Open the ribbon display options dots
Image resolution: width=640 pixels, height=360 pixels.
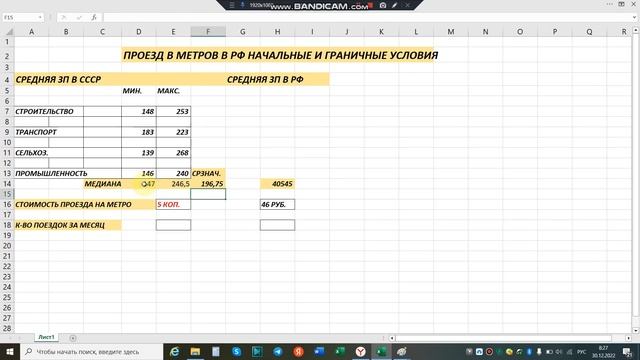609,4
